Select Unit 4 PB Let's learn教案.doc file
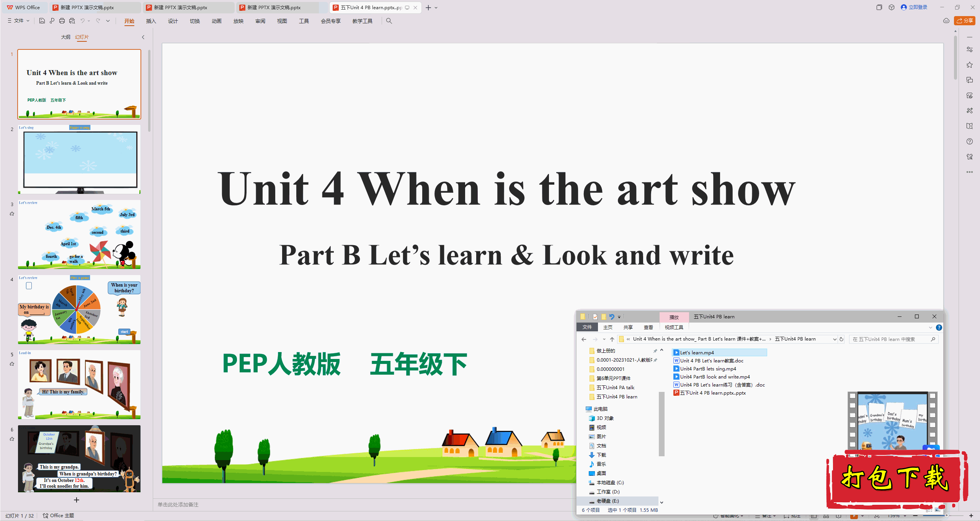This screenshot has width=980, height=521. coord(708,361)
